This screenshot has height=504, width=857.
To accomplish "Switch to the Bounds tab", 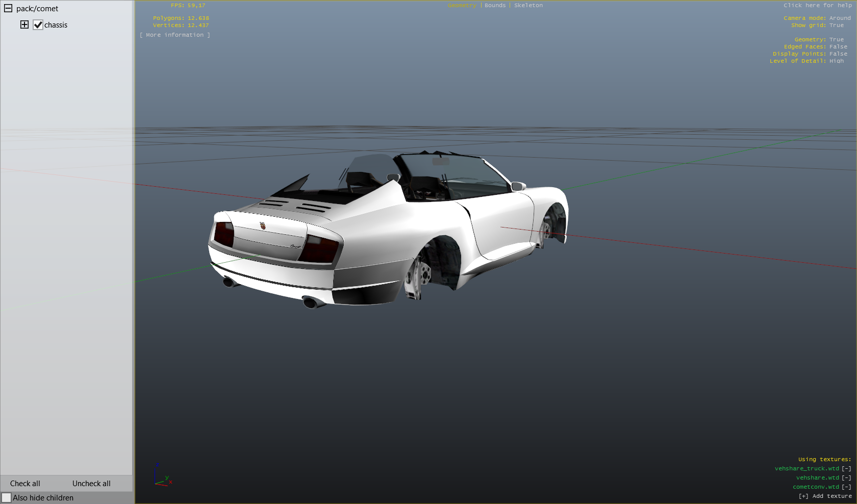I will [x=495, y=5].
